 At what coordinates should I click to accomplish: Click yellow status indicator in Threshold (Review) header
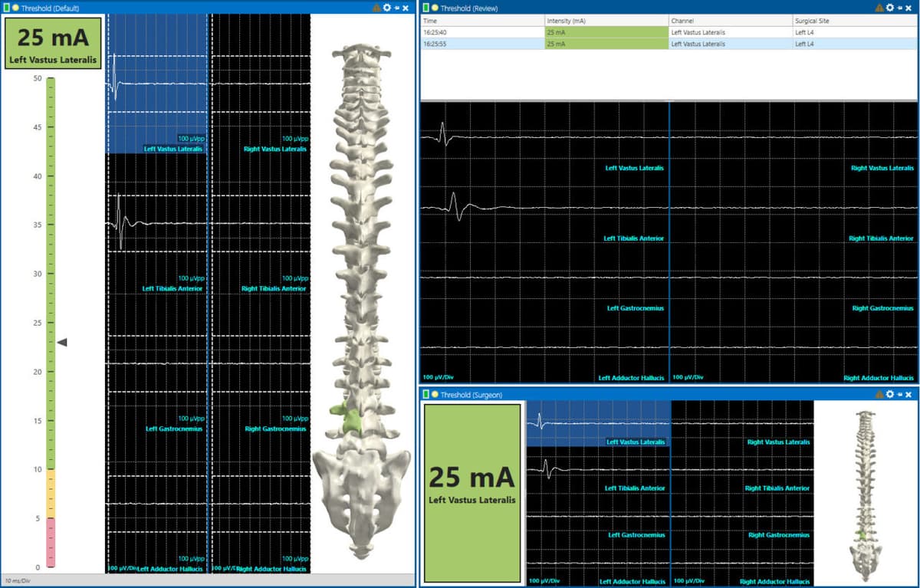pyautogui.click(x=435, y=8)
